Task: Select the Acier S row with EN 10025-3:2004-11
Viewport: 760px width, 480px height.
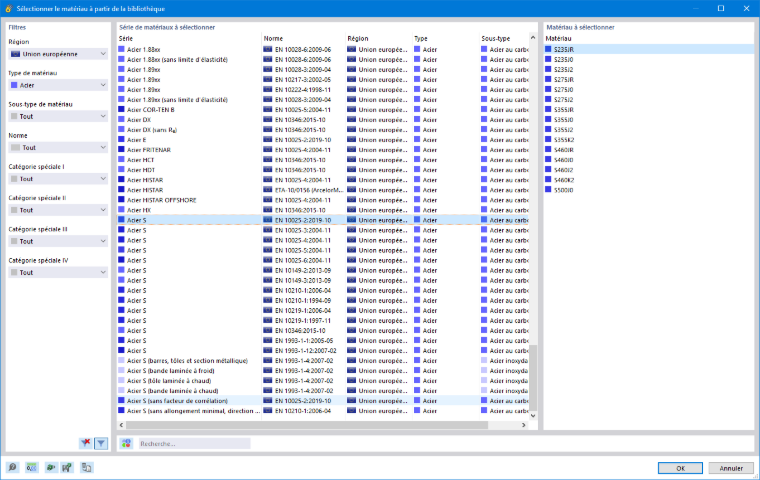Action: coord(323,230)
